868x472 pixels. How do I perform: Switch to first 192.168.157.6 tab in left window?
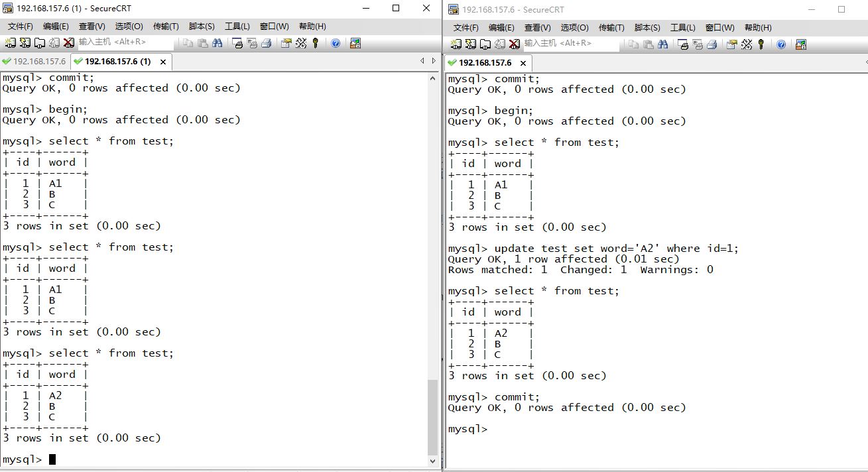click(34, 61)
